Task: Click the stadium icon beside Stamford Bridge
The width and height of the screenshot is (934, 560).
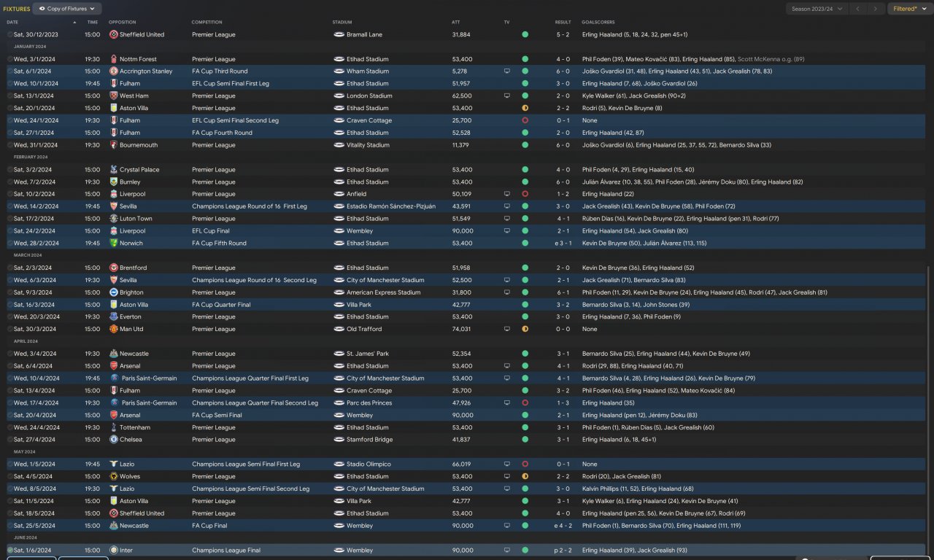Action: tap(339, 440)
